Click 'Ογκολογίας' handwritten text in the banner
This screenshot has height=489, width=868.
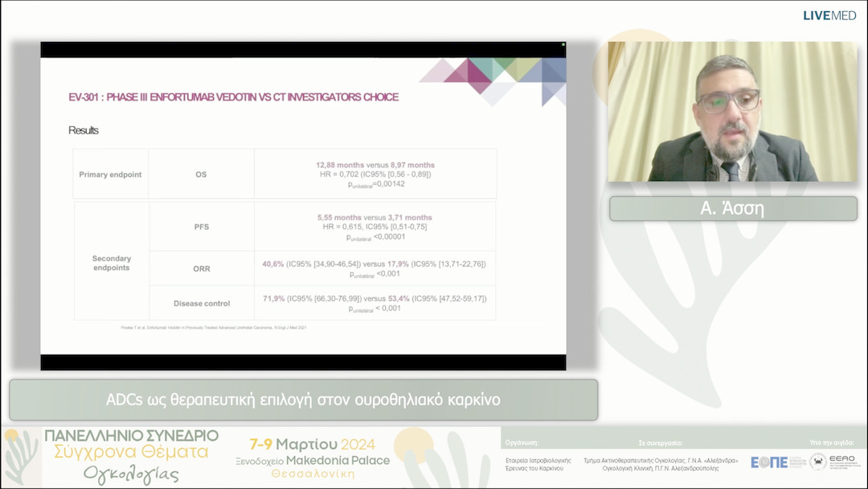[x=131, y=474]
